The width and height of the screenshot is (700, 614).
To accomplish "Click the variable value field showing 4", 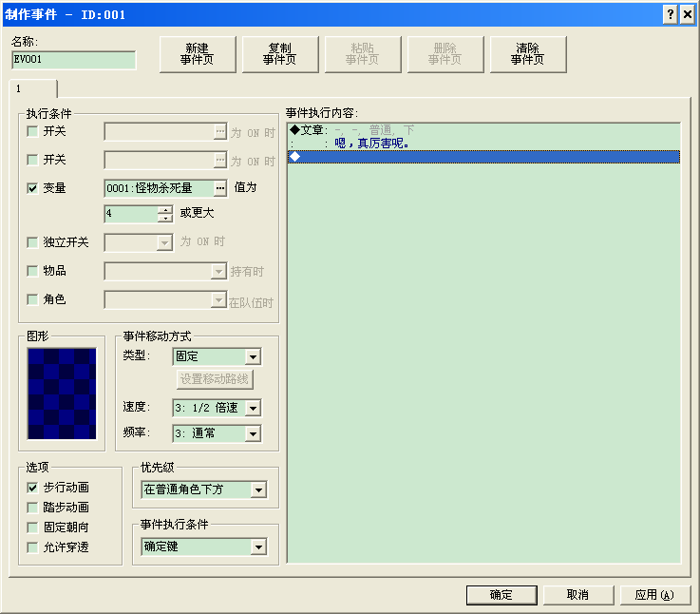I will click(131, 214).
